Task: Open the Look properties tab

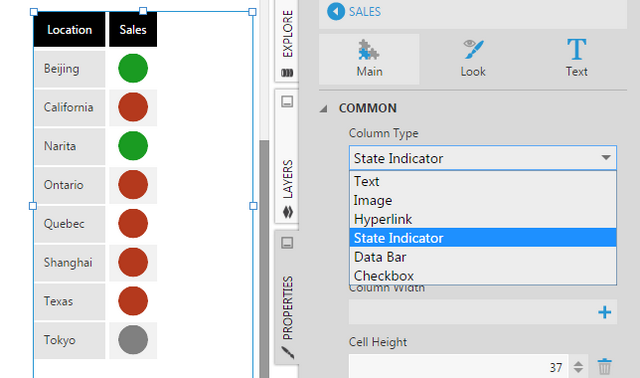Action: click(473, 59)
